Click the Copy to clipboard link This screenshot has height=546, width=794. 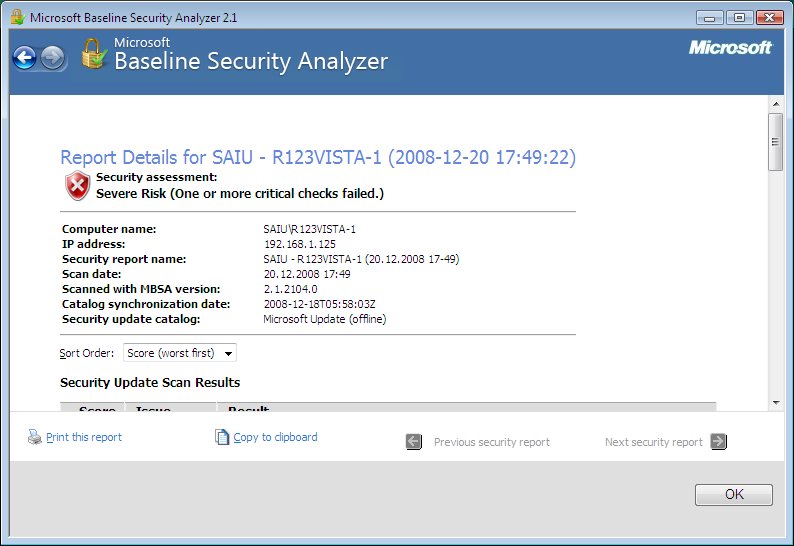275,437
